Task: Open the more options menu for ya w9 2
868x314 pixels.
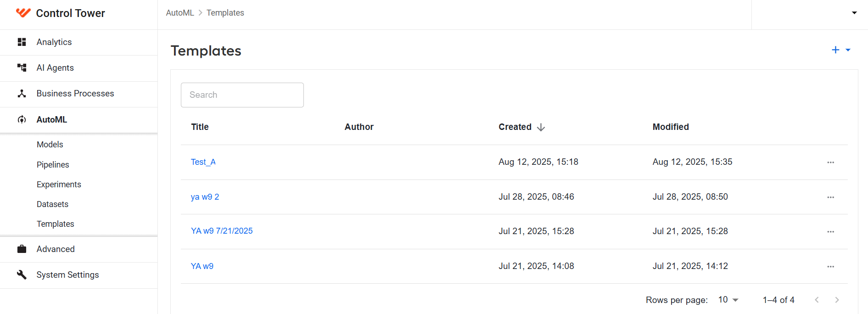Action: (x=830, y=197)
